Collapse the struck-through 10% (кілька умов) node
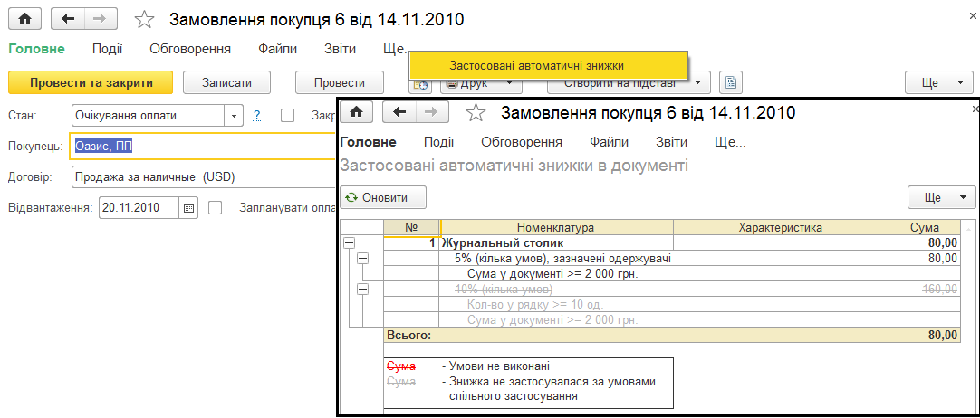The image size is (980, 418). (x=362, y=289)
